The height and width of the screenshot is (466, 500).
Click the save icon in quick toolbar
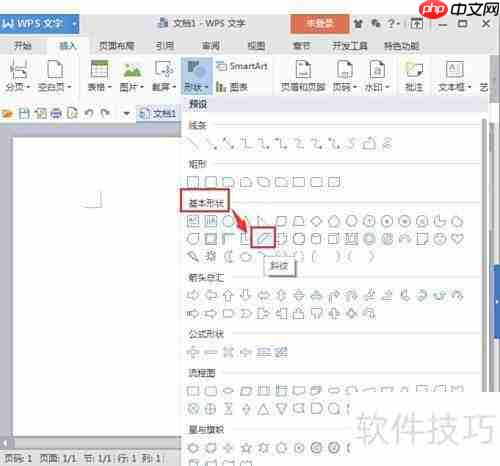click(24, 114)
